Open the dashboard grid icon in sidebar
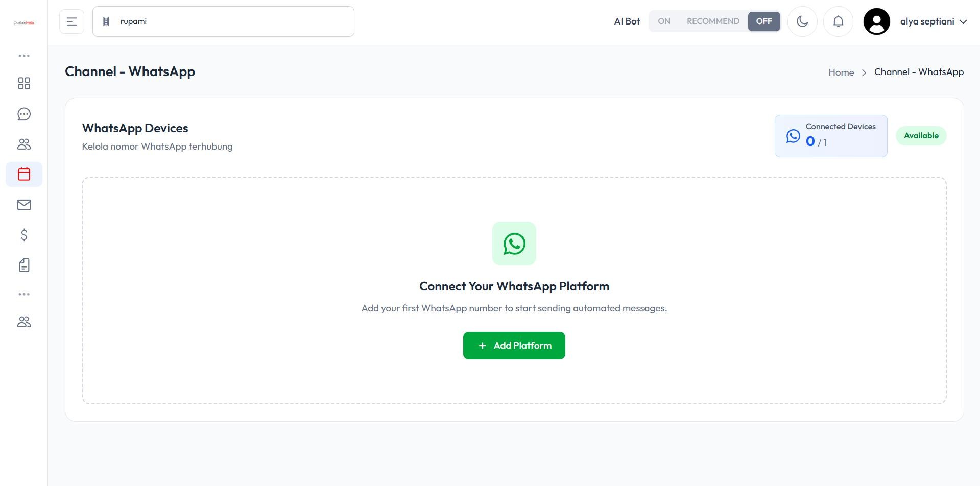Image resolution: width=980 pixels, height=486 pixels. (24, 83)
